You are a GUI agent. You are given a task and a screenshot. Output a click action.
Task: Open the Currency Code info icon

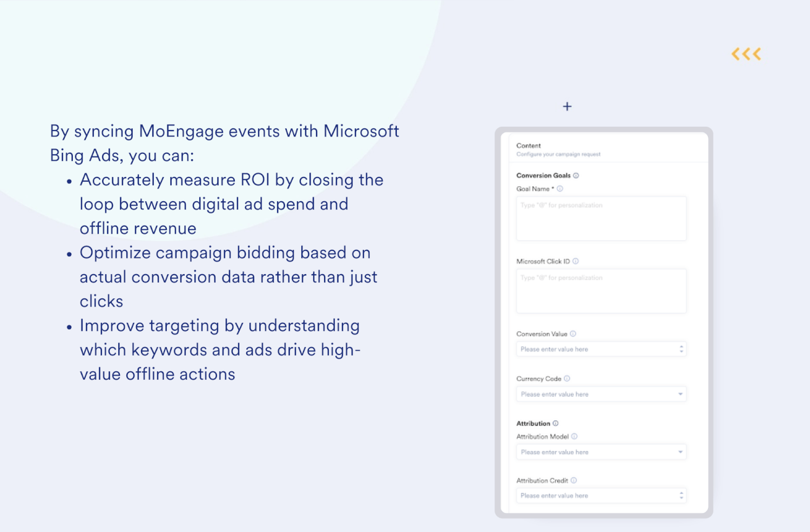click(567, 379)
